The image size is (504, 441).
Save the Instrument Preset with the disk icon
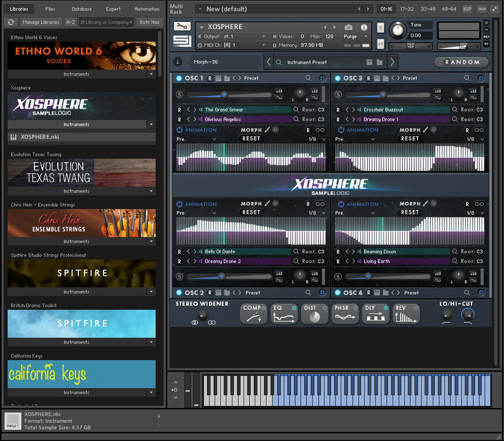pos(370,62)
